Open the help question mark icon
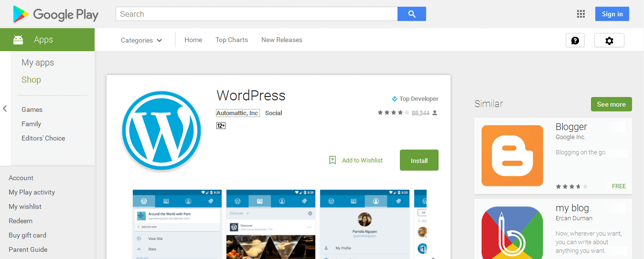 (x=575, y=41)
